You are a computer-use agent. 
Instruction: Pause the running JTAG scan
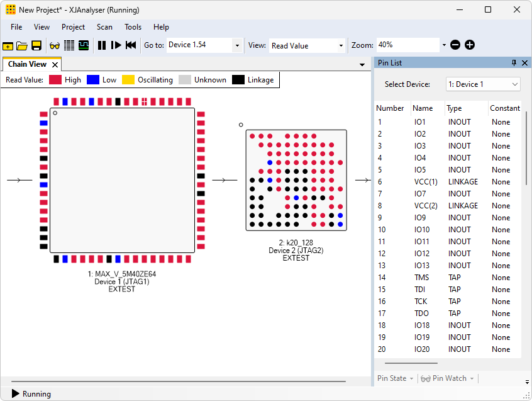(102, 45)
